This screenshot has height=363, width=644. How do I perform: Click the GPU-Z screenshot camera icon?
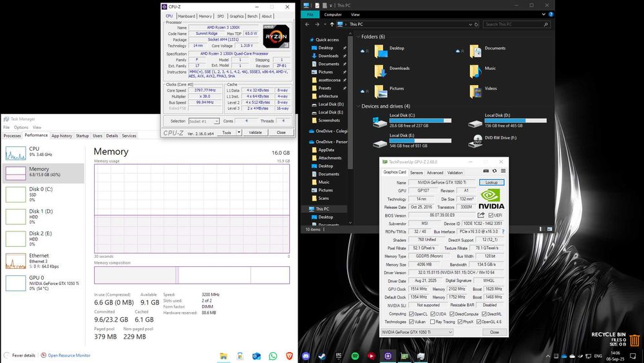(486, 172)
